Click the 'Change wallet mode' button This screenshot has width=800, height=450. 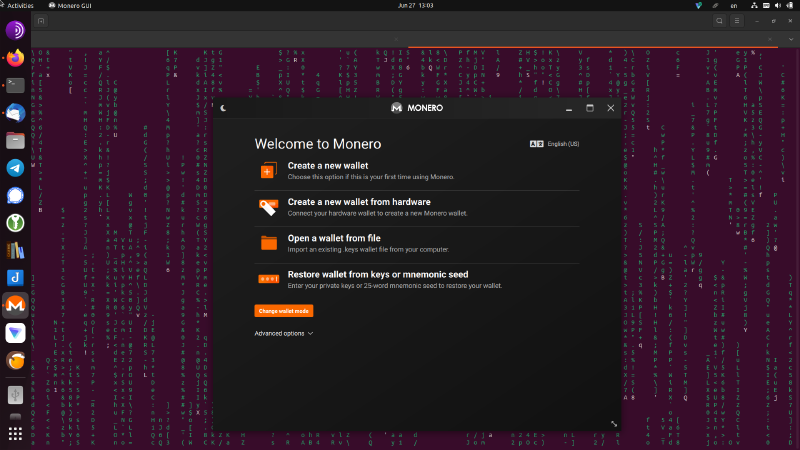pos(284,311)
